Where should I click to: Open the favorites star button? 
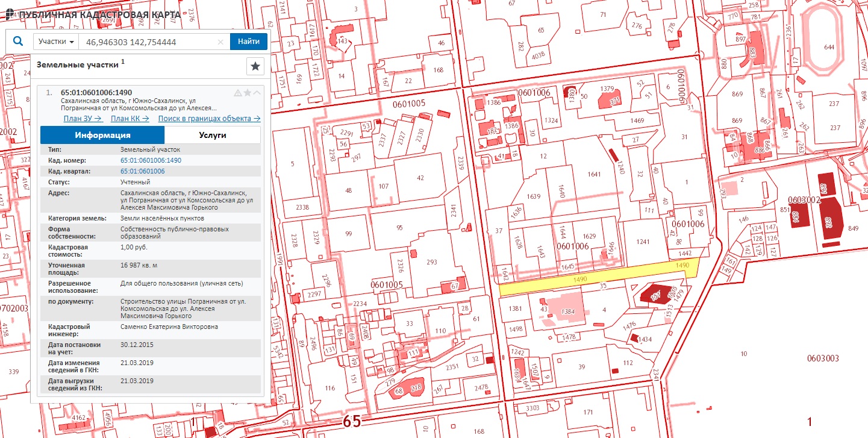(x=255, y=66)
